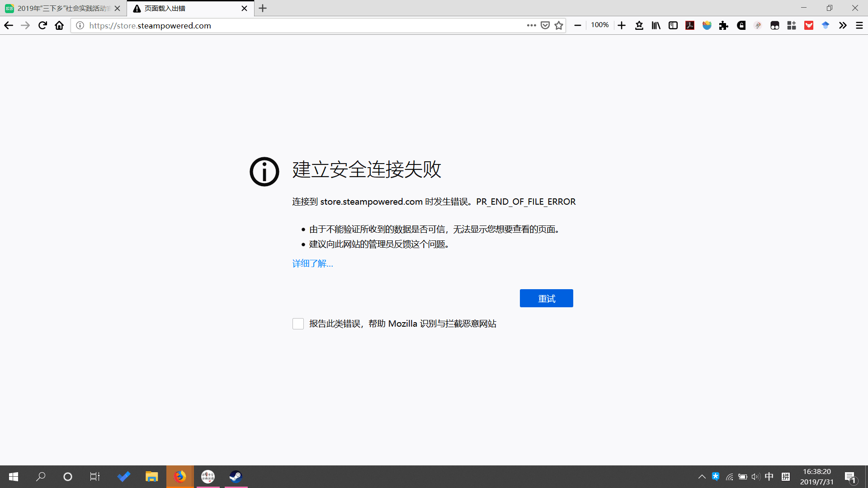Go back to the previous page
This screenshot has width=868, height=488.
(x=9, y=25)
